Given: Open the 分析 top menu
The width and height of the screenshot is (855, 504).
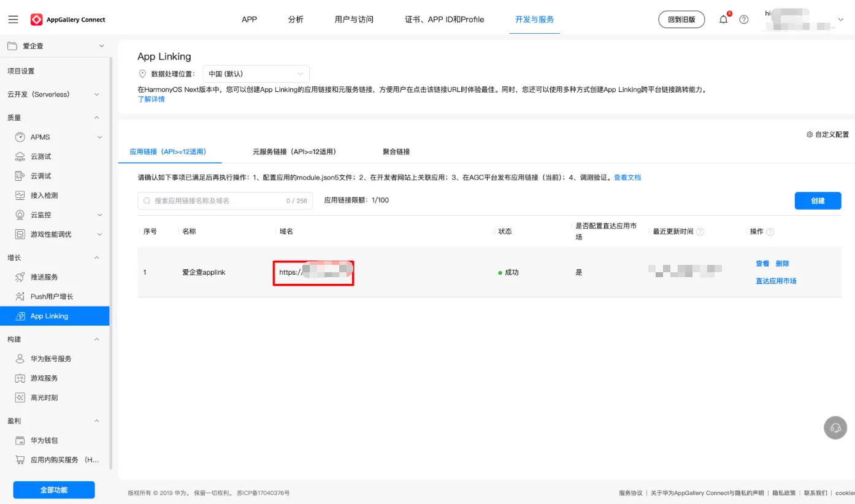Looking at the screenshot, I should tap(296, 20).
